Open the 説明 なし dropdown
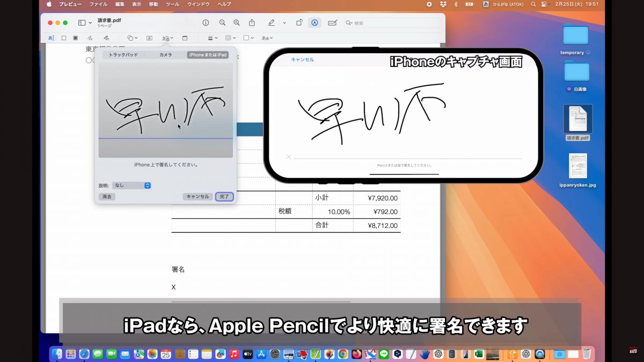Viewport: 644px width, 362px height. (131, 185)
